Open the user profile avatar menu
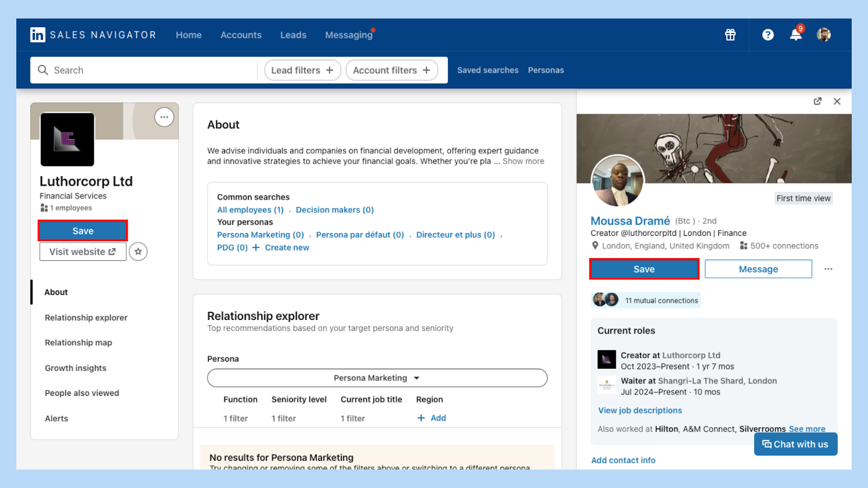Image resolution: width=868 pixels, height=488 pixels. [824, 35]
